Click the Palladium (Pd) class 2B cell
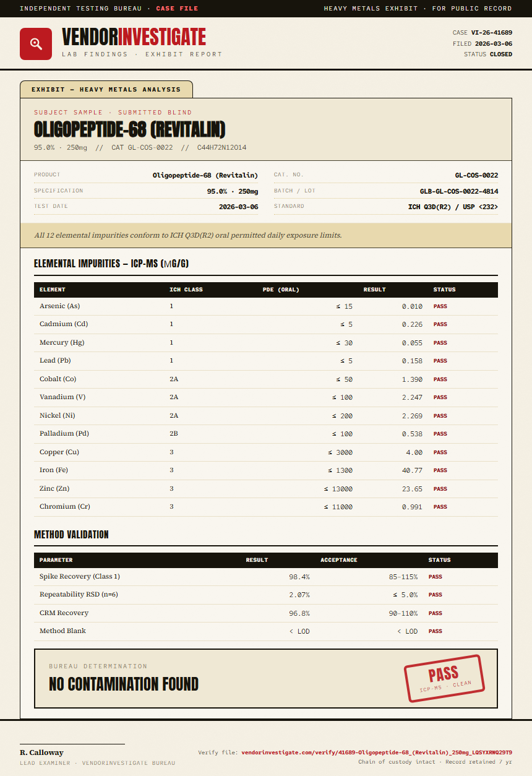The height and width of the screenshot is (776, 532). tap(174, 434)
